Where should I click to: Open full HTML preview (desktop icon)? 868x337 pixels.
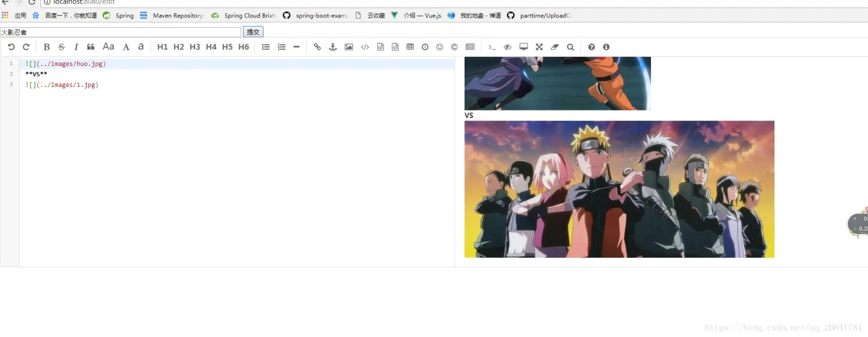coord(524,47)
